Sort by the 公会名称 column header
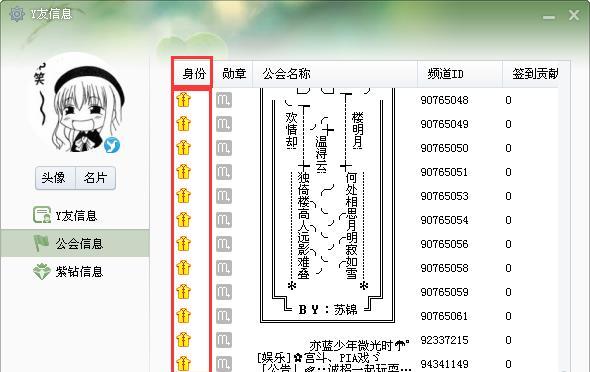This screenshot has height=372, width=590. [335, 73]
